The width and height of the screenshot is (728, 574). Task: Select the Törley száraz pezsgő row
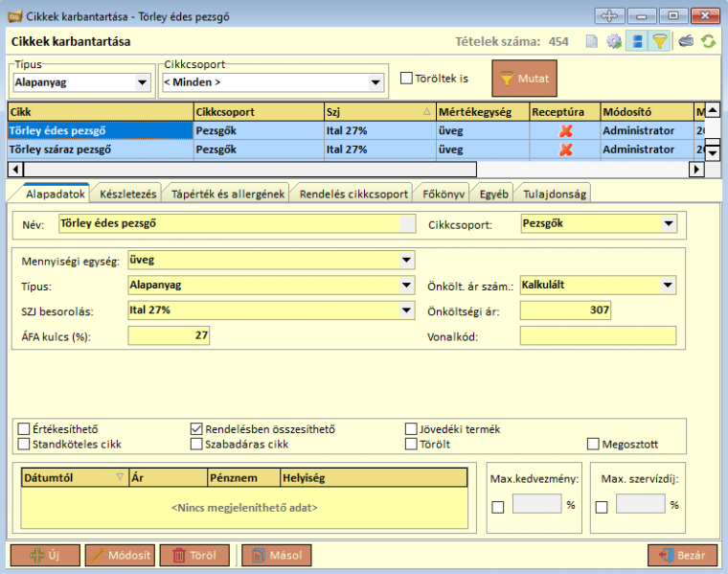pos(356,149)
